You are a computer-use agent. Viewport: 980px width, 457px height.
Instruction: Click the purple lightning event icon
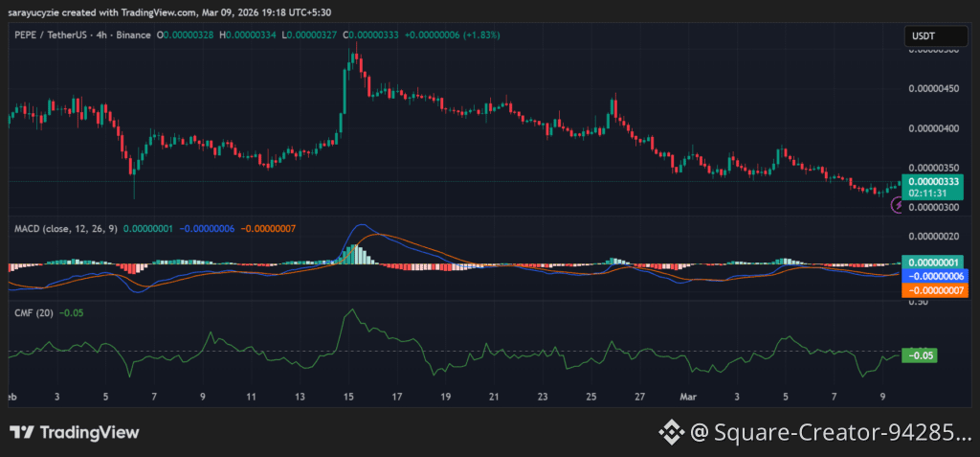coord(897,205)
